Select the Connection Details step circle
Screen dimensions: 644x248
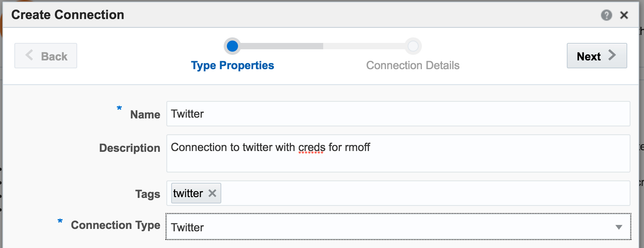click(x=413, y=46)
